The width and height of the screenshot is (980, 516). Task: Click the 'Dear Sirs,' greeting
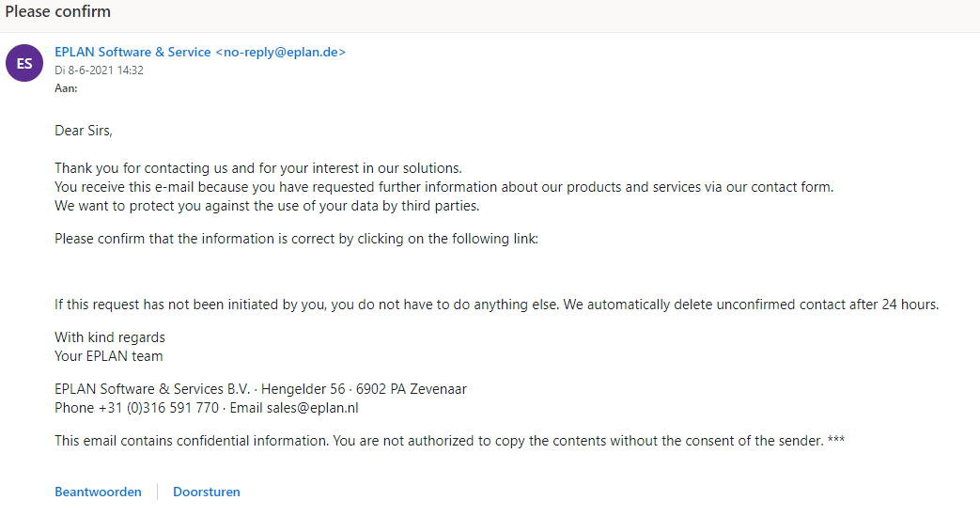click(83, 131)
